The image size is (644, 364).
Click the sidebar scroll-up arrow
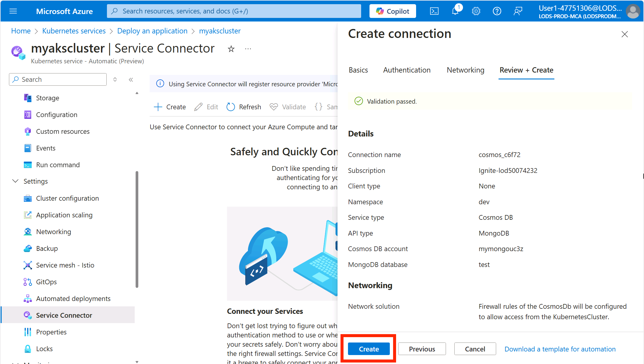137,93
